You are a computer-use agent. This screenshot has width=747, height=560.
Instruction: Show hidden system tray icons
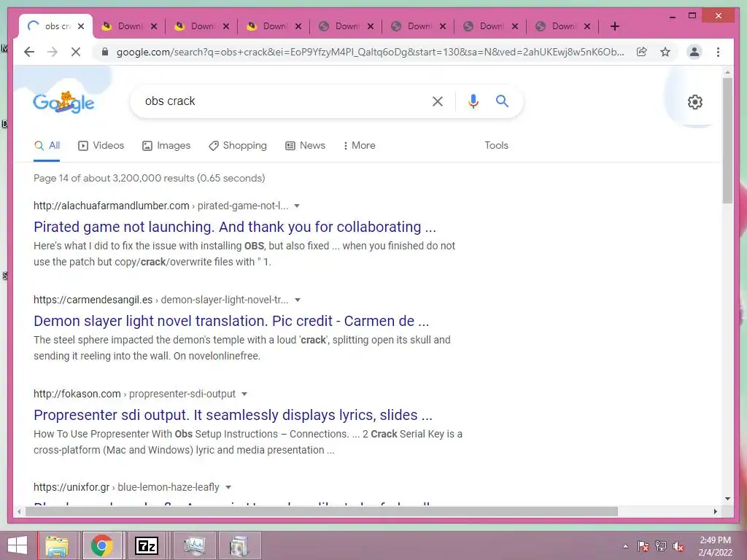pos(625,546)
